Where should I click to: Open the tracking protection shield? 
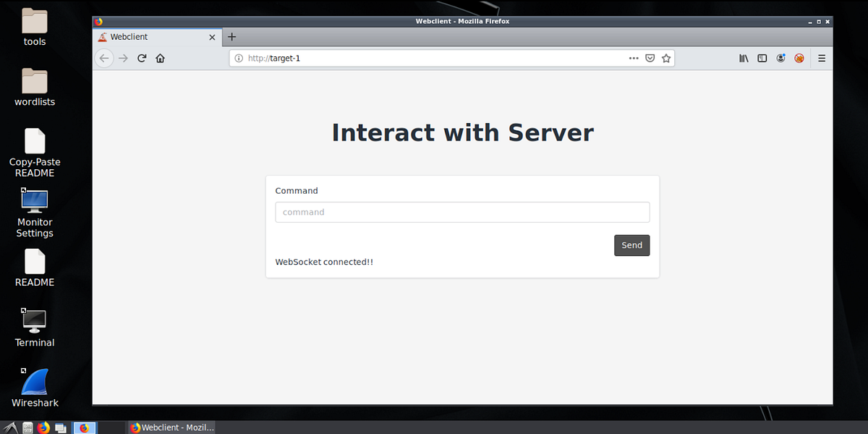click(650, 58)
